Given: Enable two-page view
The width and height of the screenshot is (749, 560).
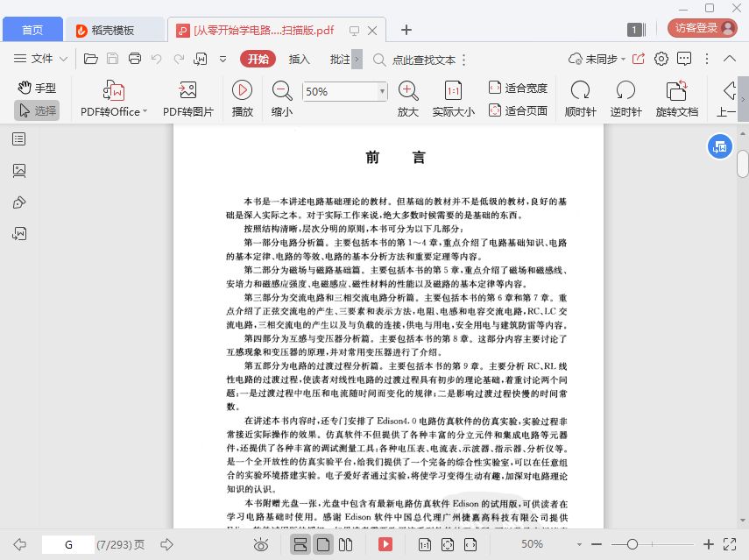Looking at the screenshot, I should pyautogui.click(x=345, y=544).
